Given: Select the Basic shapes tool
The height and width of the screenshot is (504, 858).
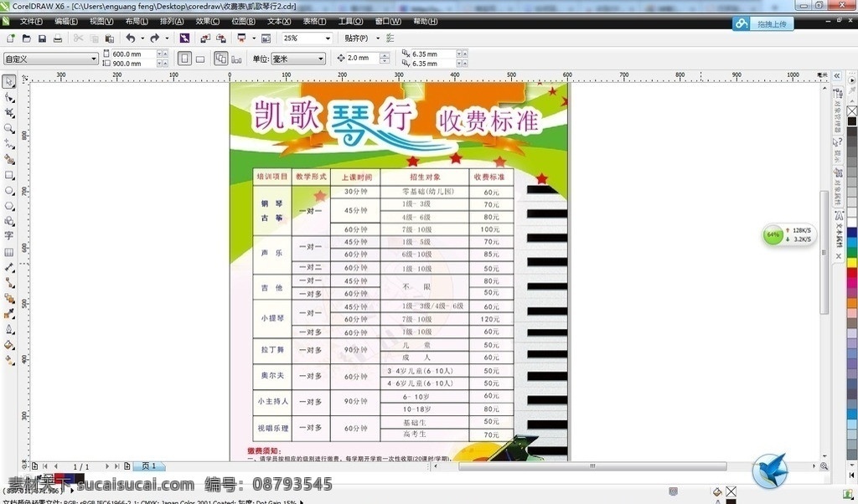Looking at the screenshot, I should [x=8, y=221].
